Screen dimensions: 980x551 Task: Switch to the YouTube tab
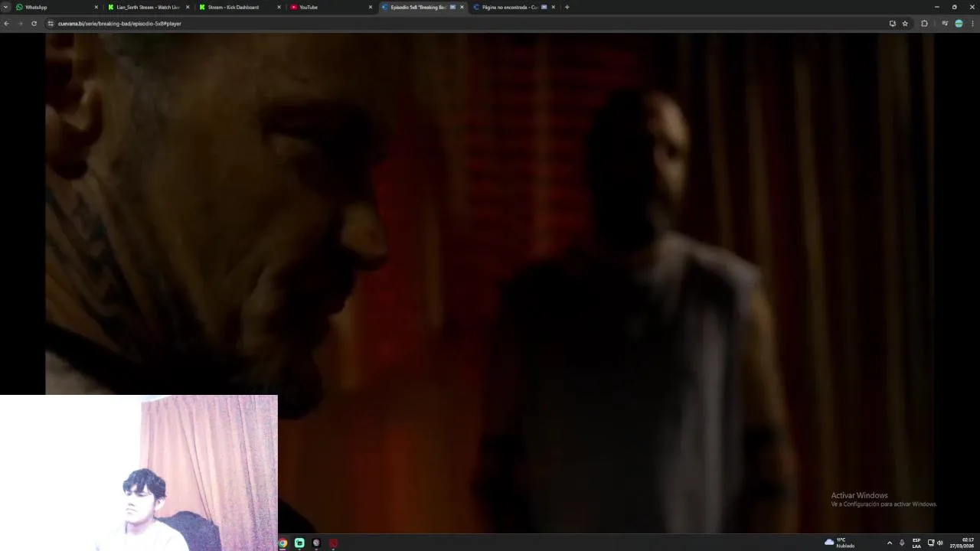click(331, 7)
